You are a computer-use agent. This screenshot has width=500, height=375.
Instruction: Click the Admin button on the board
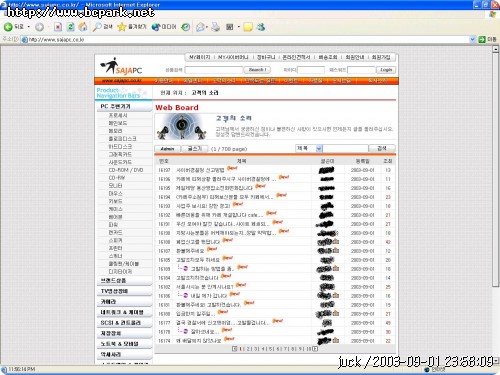coord(167,149)
